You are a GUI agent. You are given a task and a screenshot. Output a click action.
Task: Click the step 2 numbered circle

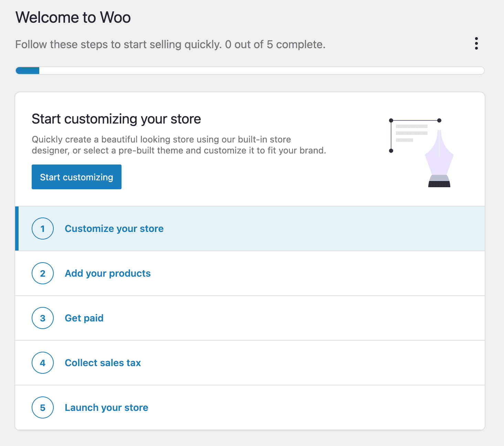[x=43, y=273]
